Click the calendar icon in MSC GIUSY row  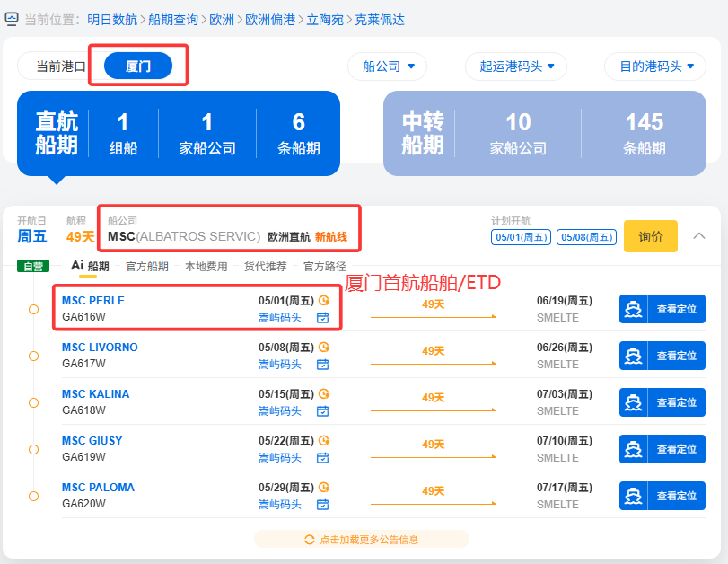click(x=323, y=457)
